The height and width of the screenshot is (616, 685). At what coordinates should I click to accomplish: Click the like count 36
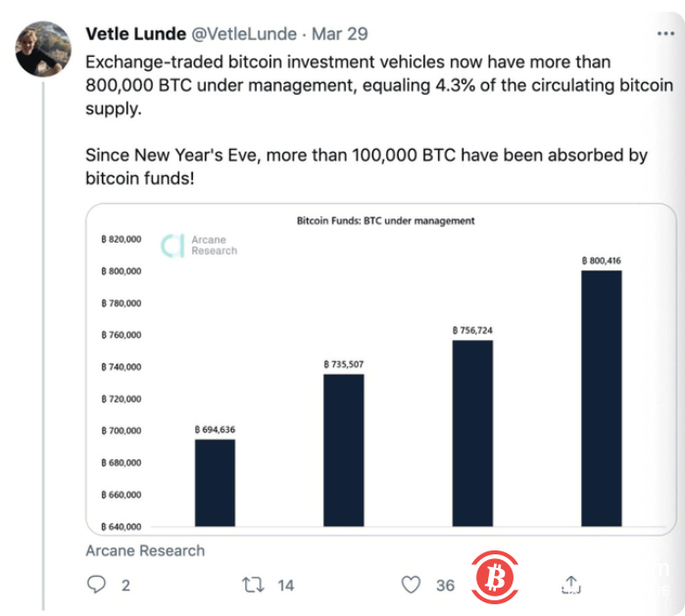[446, 585]
